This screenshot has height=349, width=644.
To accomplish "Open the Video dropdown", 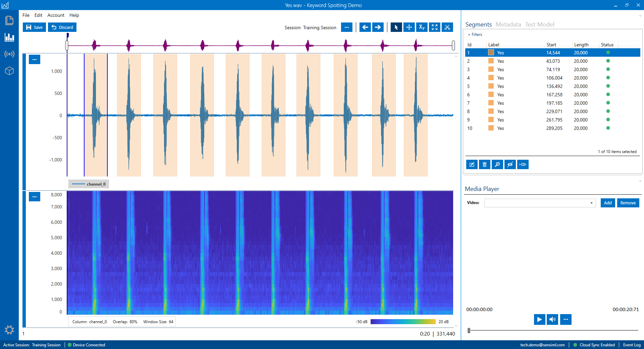I will pos(540,203).
